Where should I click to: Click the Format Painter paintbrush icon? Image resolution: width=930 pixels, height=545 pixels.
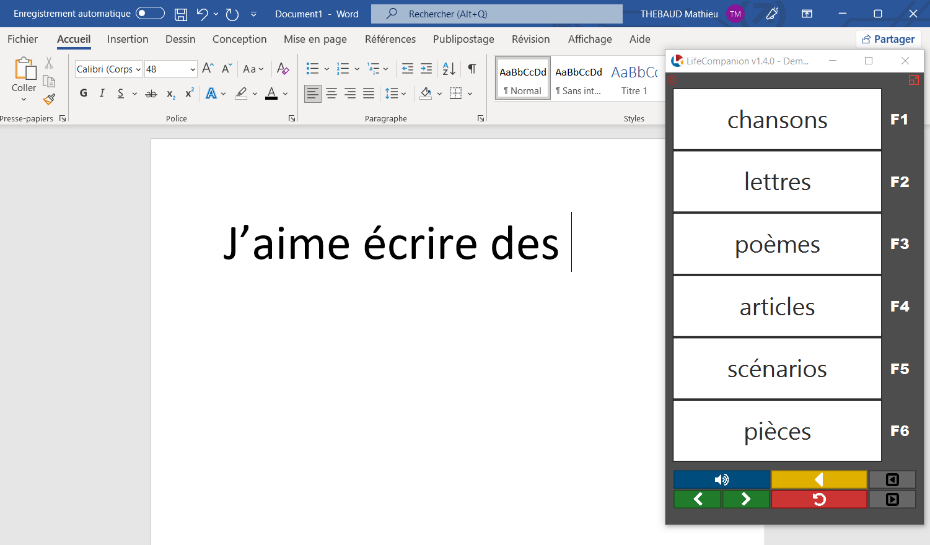(x=49, y=100)
